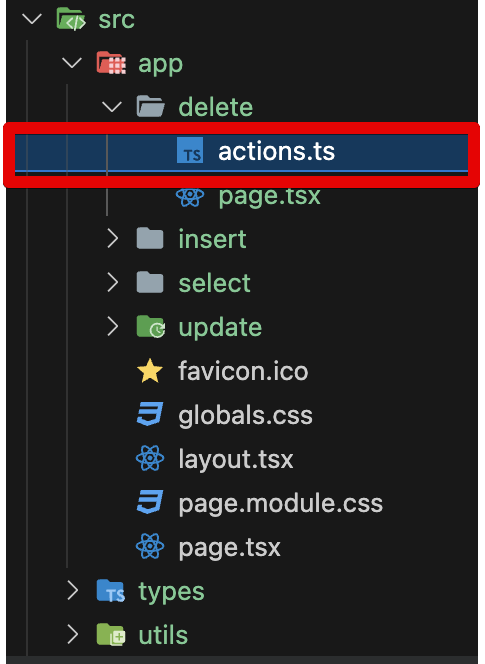Click the green utils folder icon
The height and width of the screenshot is (664, 485).
point(111,635)
